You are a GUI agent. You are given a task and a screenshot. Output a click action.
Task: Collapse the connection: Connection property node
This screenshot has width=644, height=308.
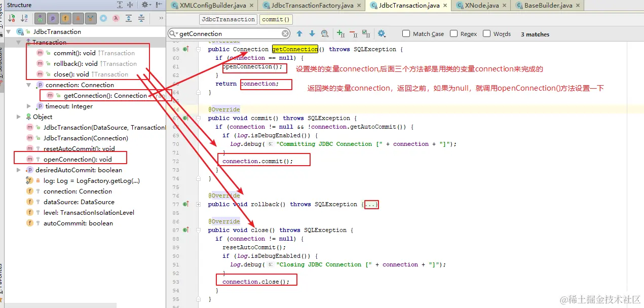pos(29,85)
